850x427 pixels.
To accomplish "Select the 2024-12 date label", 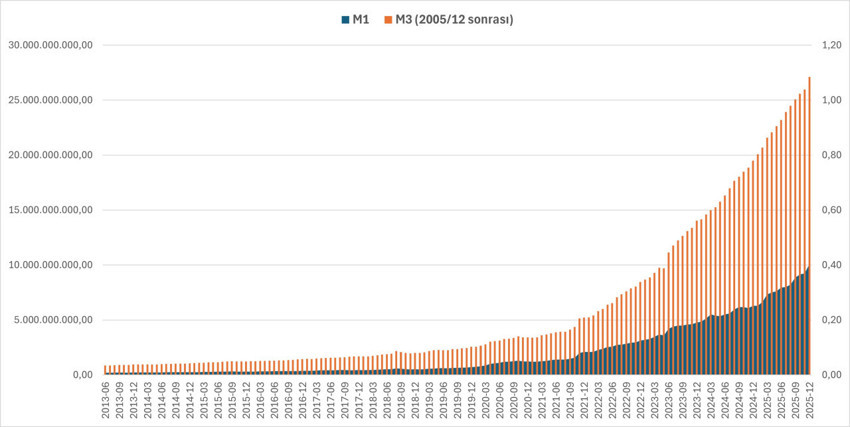I will [x=754, y=399].
